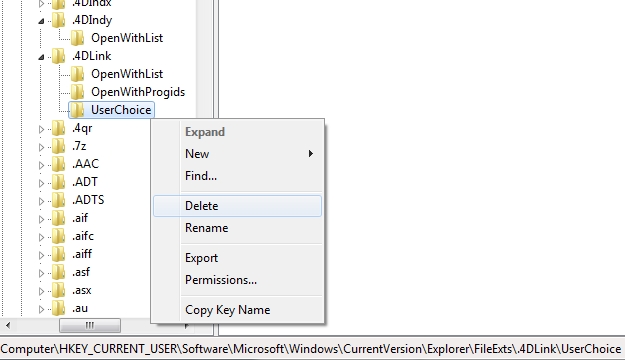Expand the .aiff key
Image resolution: width=625 pixels, height=360 pixels.
41,255
